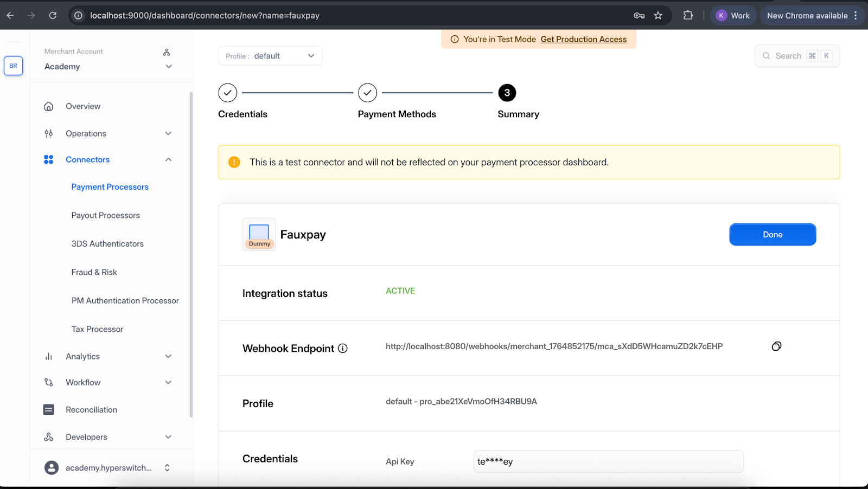
Task: Bookmark this page with the star icon
Action: tap(658, 15)
